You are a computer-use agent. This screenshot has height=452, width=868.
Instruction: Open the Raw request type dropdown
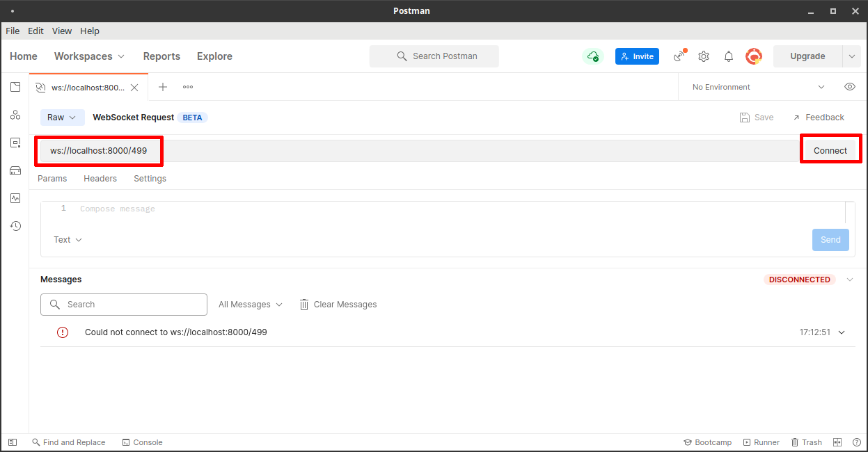coord(62,118)
